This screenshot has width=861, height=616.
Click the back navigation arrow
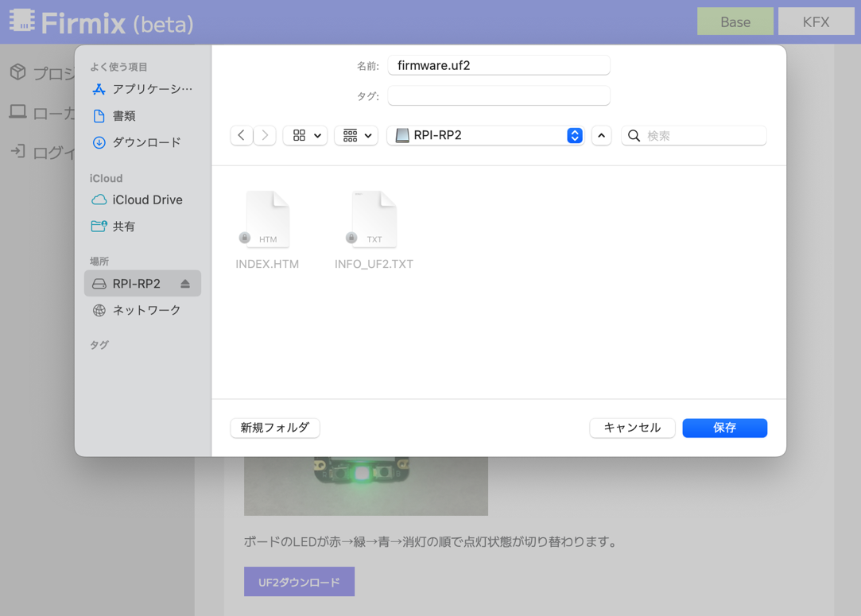[242, 136]
